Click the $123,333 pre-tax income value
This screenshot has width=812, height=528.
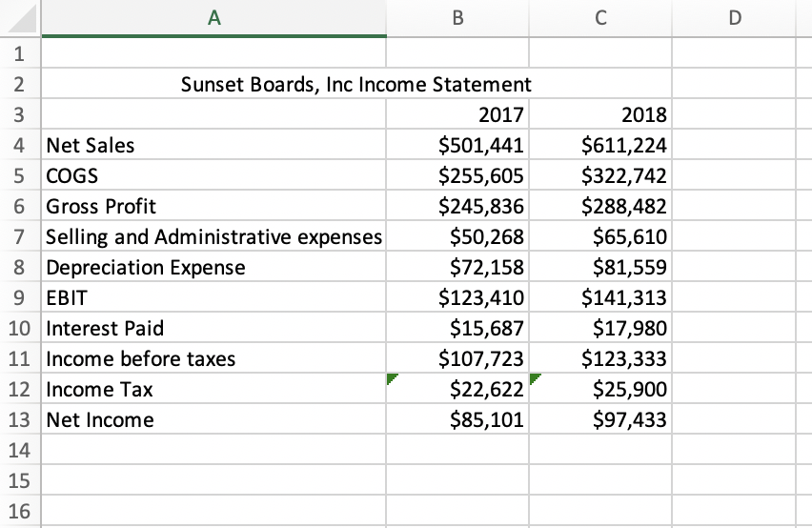(x=600, y=358)
